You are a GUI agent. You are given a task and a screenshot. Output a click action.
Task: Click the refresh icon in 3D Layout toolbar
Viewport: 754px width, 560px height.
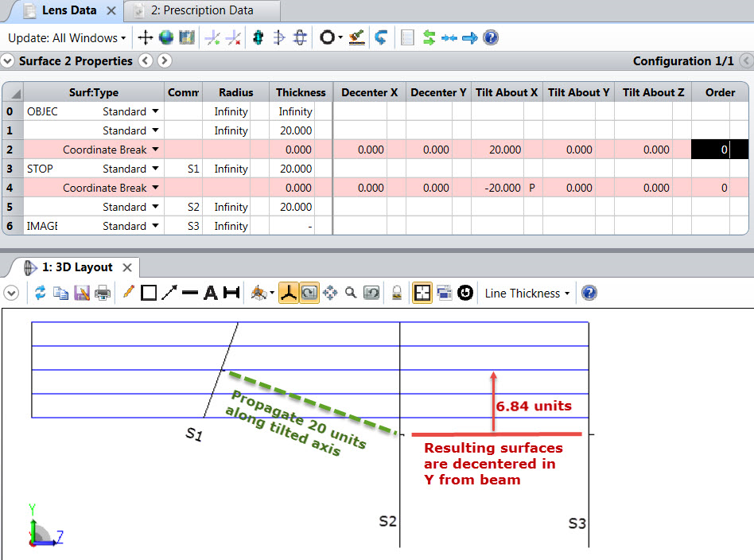pyautogui.click(x=40, y=293)
